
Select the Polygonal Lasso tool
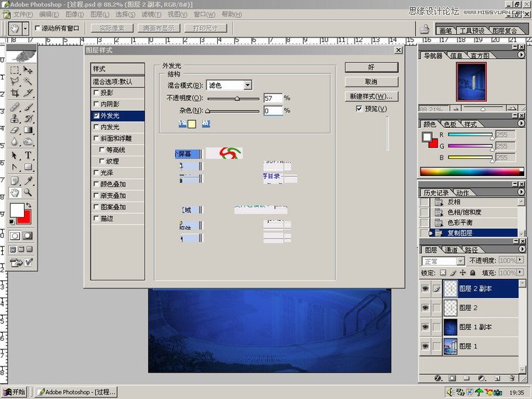coord(14,81)
